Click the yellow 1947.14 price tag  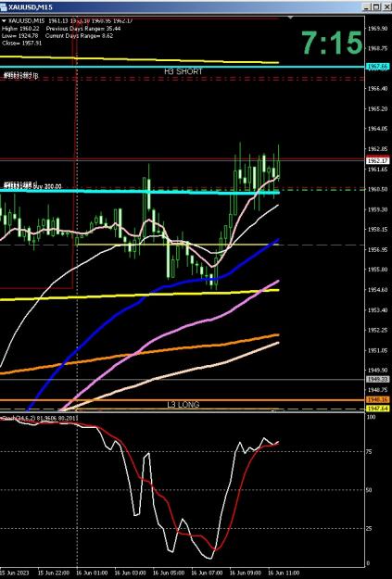377,409
